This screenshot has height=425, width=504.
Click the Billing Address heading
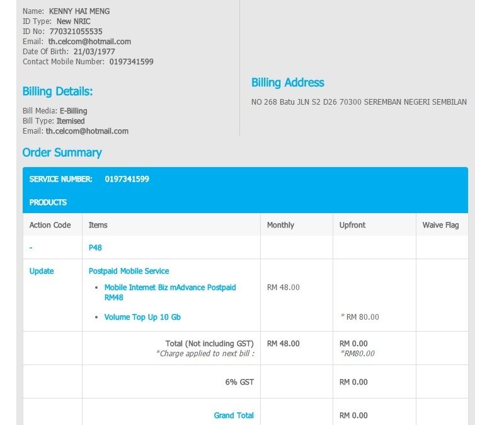point(287,83)
